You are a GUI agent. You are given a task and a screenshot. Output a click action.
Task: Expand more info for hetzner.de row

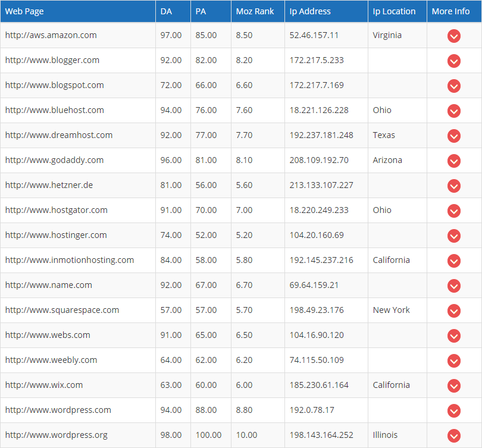(453, 186)
